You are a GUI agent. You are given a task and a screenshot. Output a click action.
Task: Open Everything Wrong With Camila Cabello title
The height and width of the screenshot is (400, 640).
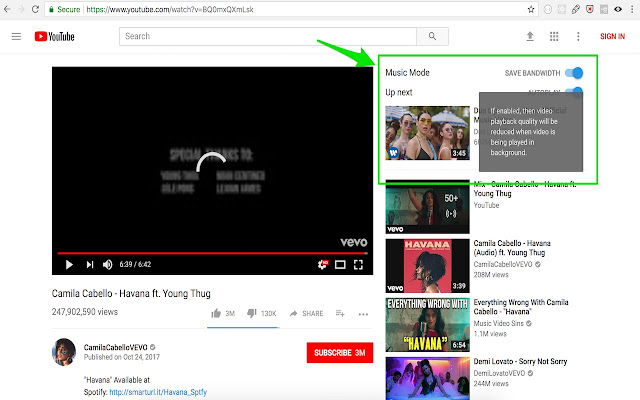[x=521, y=307]
